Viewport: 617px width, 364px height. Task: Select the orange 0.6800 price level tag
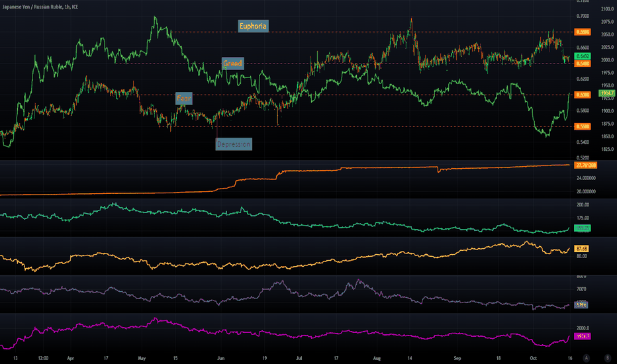point(583,32)
